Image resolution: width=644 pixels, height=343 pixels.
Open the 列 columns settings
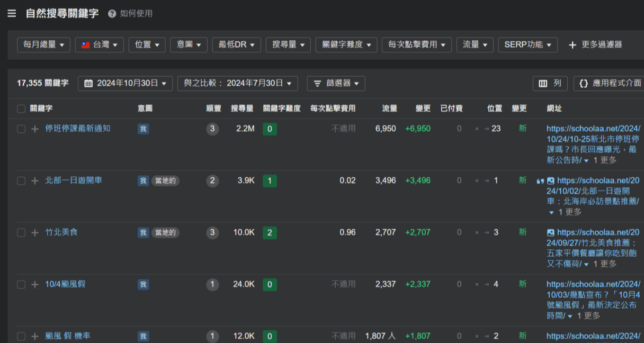pos(550,83)
